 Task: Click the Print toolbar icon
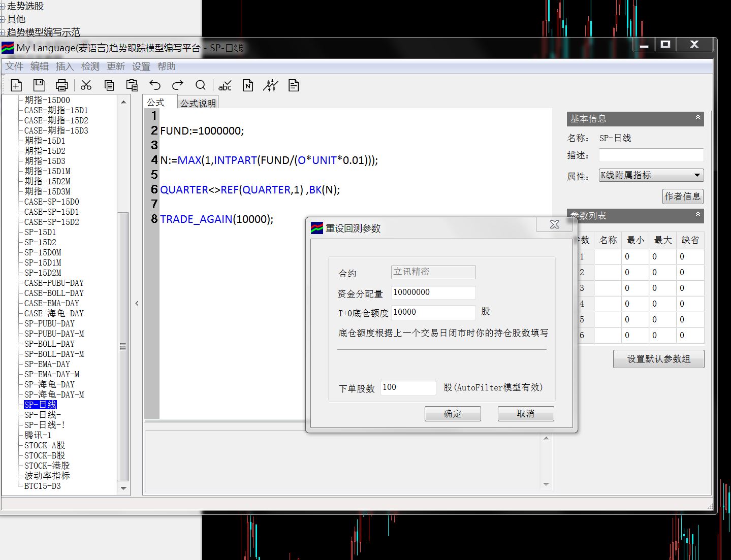(61, 85)
